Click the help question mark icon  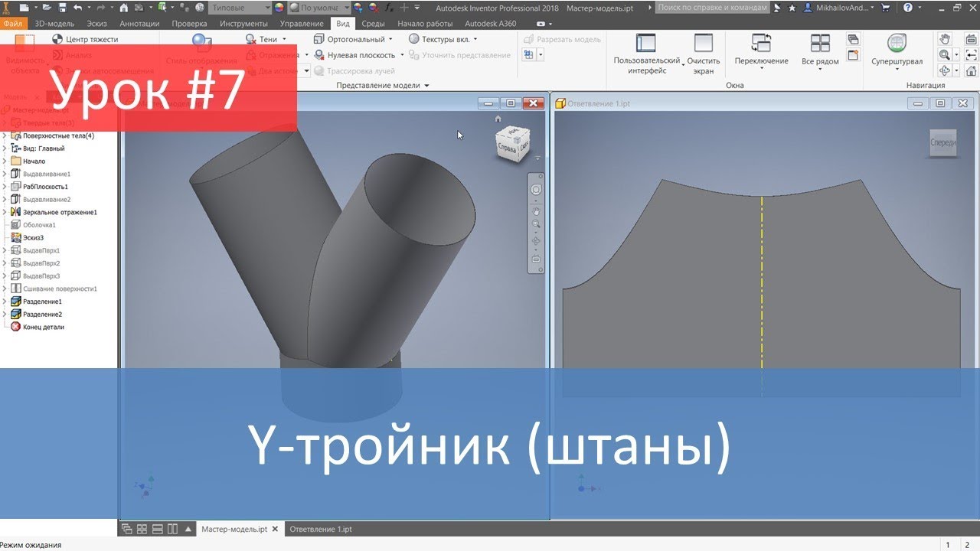[x=908, y=7]
